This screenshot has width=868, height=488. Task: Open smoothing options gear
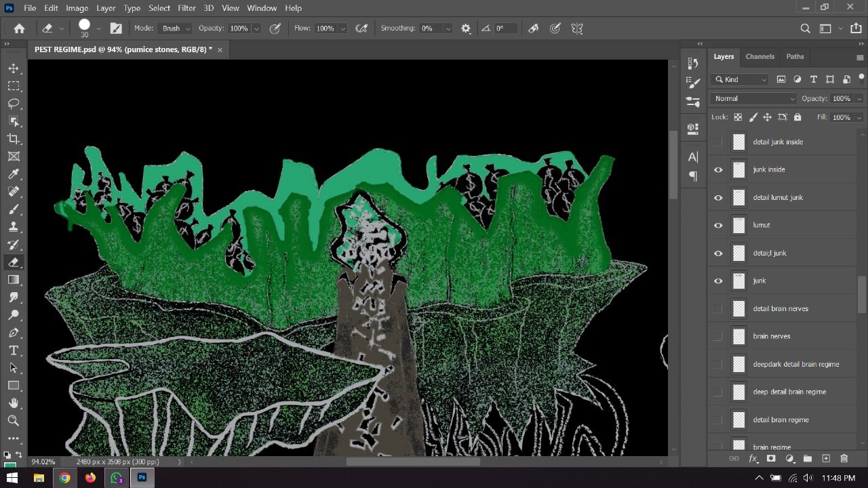pyautogui.click(x=466, y=28)
